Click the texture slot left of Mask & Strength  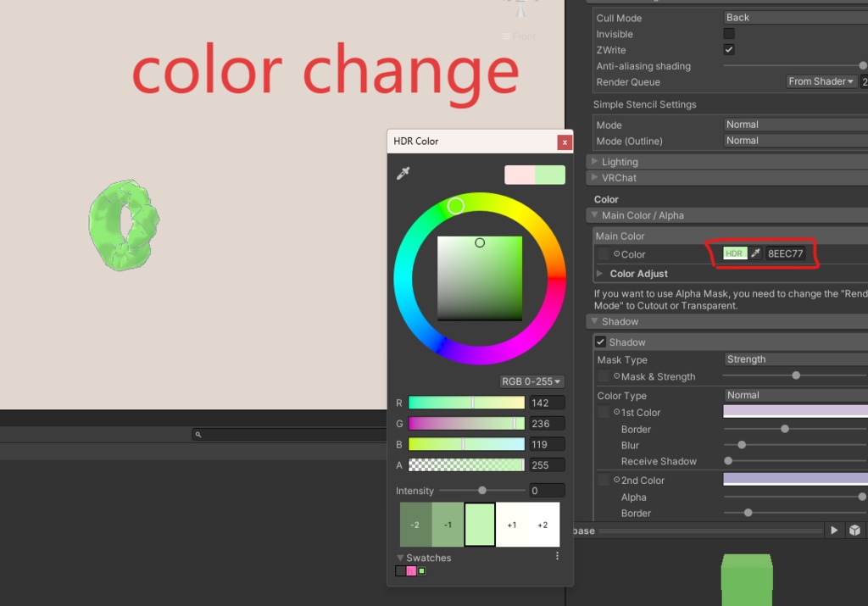(x=604, y=376)
